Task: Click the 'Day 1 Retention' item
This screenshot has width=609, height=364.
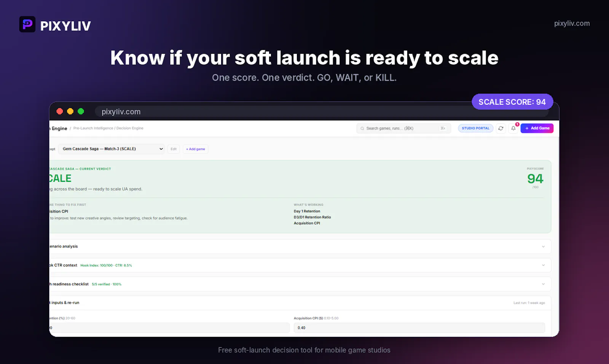Action: (307, 211)
